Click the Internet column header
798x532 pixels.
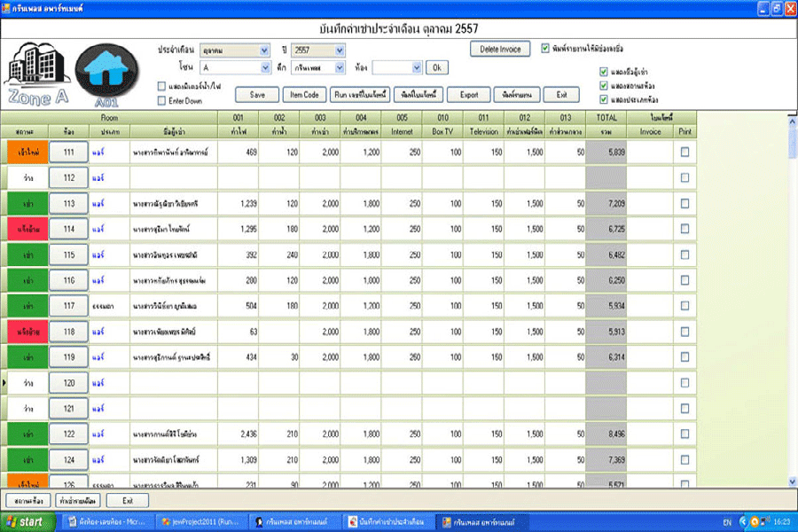pyautogui.click(x=402, y=131)
